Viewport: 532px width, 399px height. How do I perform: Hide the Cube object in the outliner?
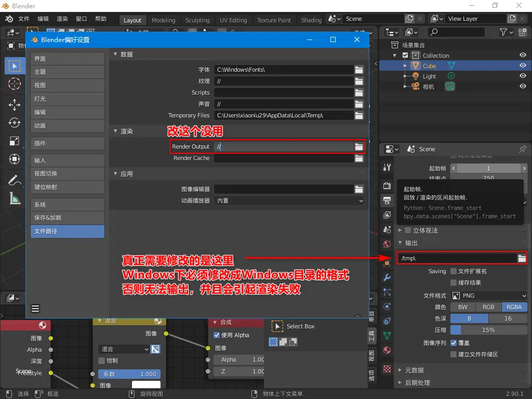click(523, 65)
